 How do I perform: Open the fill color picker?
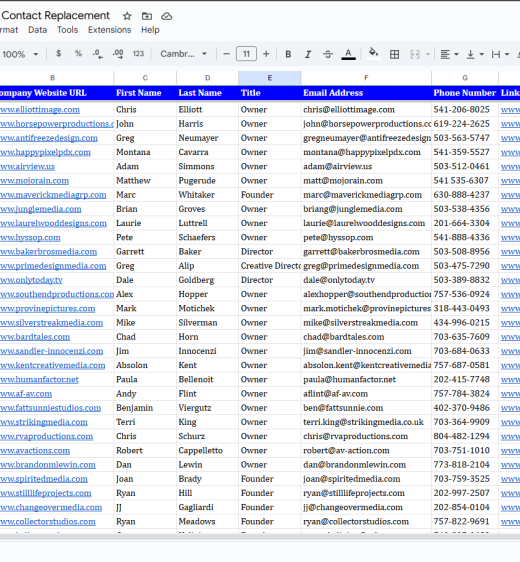pos(373,53)
